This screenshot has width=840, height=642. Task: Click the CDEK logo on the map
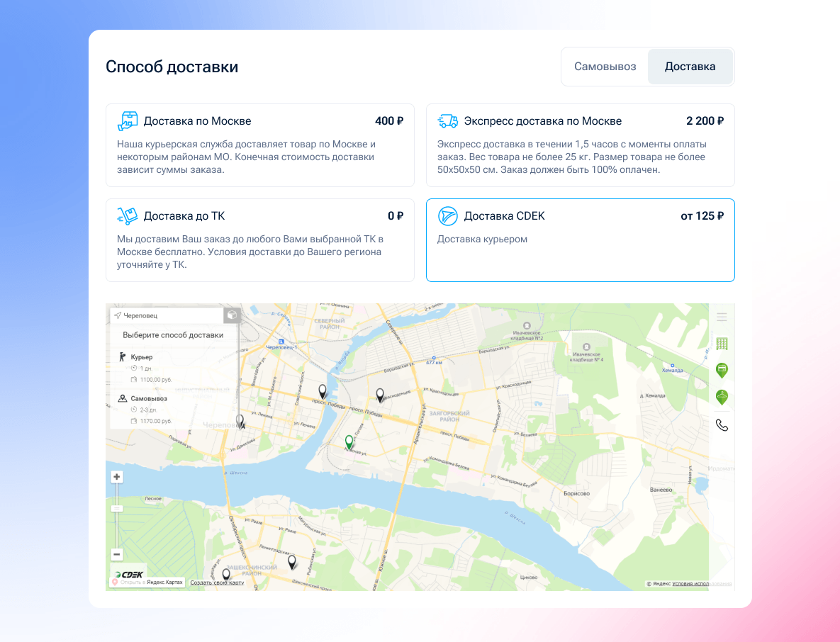[128, 574]
